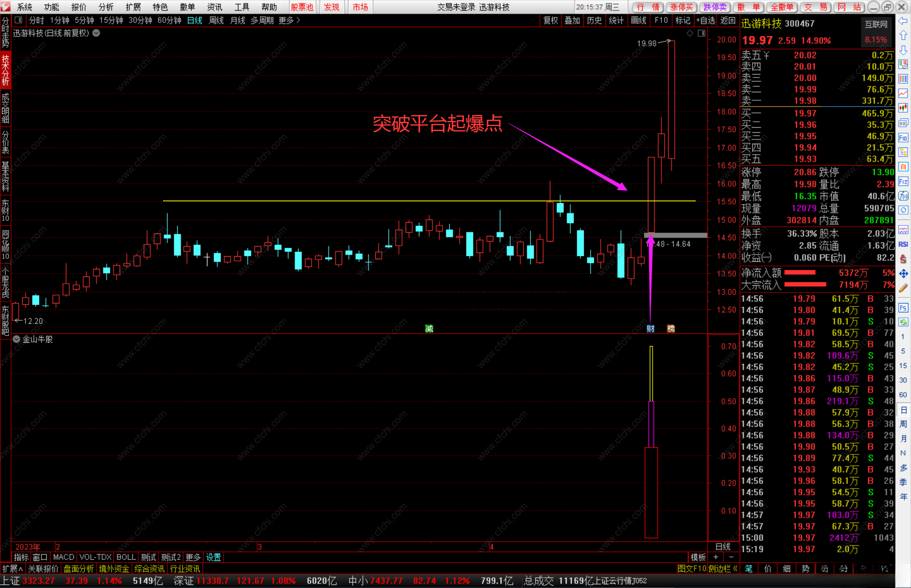
Task: Click the 财 marker below the chart
Action: pyautogui.click(x=650, y=329)
